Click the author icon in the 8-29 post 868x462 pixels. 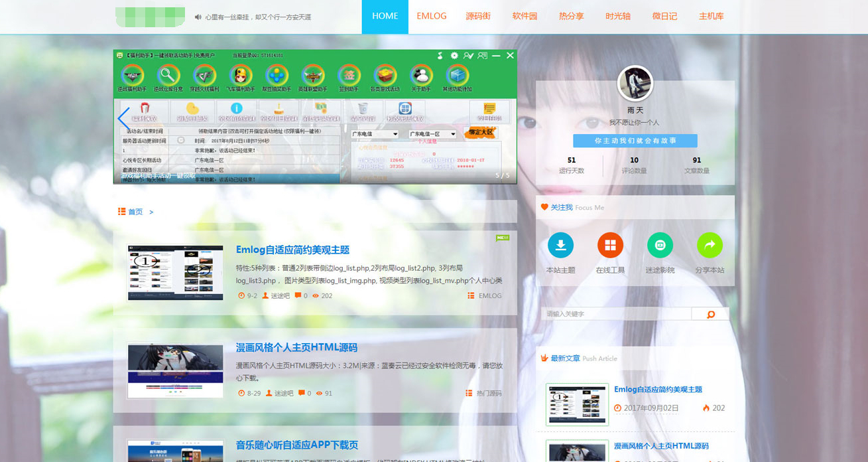269,394
